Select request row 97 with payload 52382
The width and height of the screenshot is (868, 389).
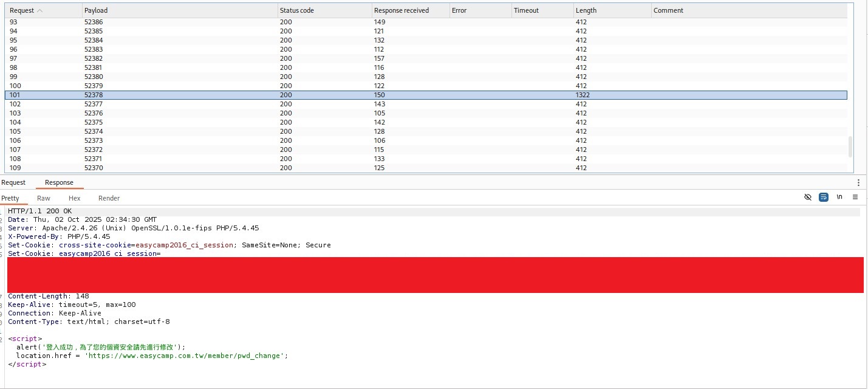click(x=426, y=58)
